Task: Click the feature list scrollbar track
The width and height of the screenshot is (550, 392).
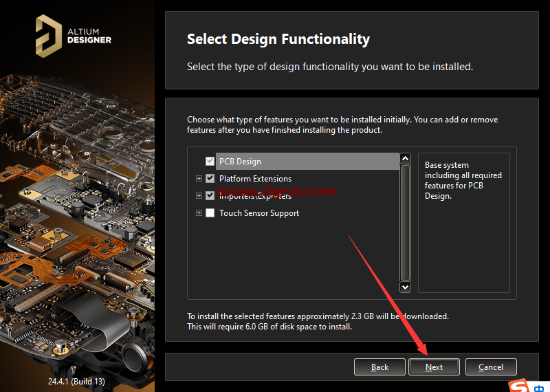Action: [405, 223]
